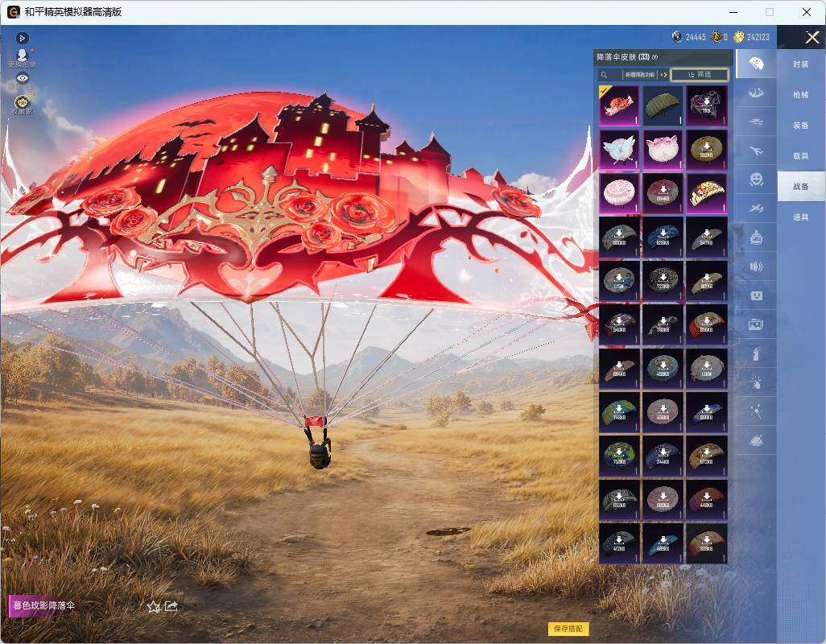Select the smiley emote category icon
This screenshot has height=644, width=826.
click(756, 180)
